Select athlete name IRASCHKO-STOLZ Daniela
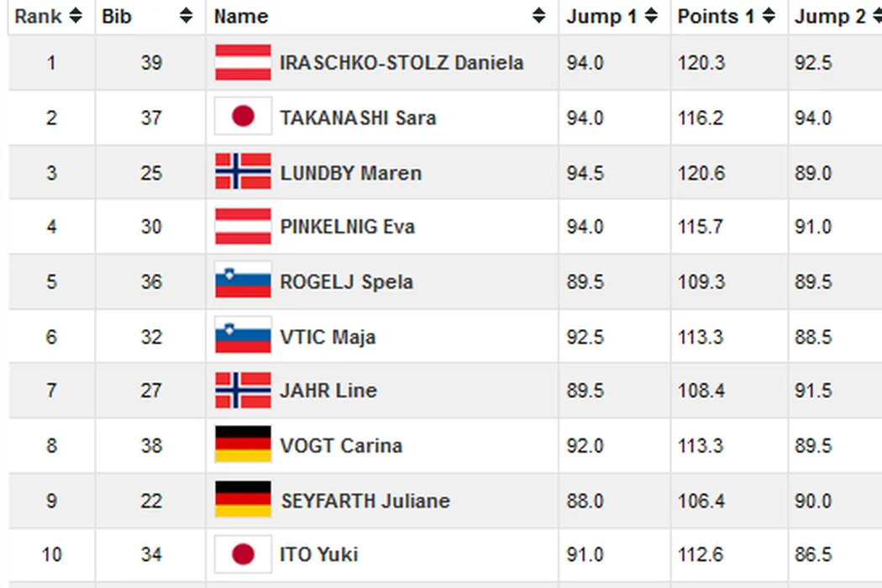This screenshot has width=882, height=588. (x=402, y=63)
